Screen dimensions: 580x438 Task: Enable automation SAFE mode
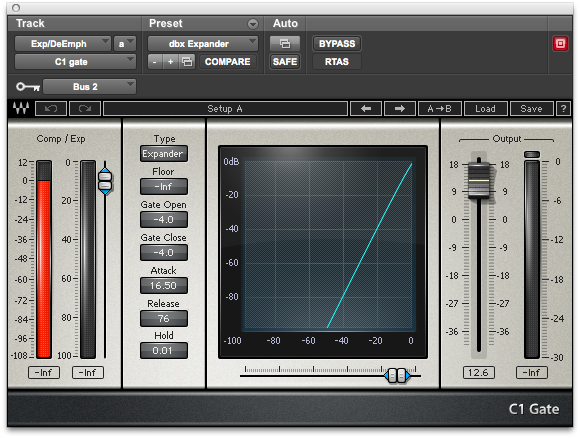tap(284, 61)
